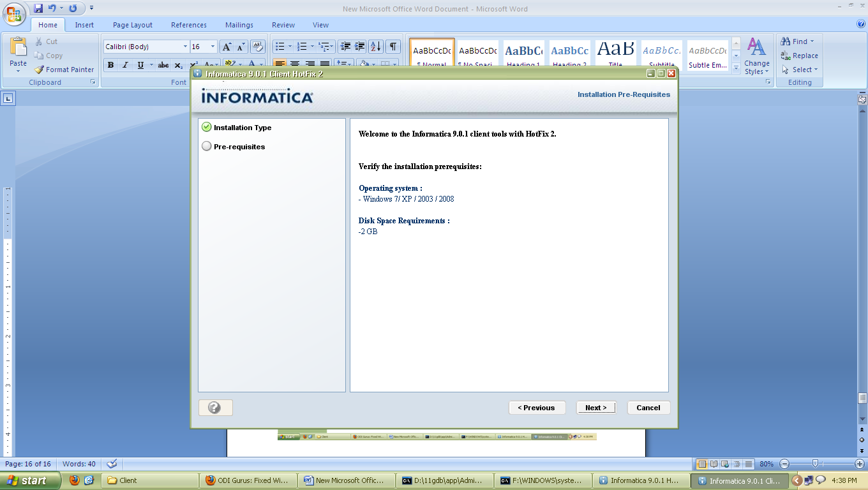
Task: Cancel the Informatica installation
Action: click(648, 408)
